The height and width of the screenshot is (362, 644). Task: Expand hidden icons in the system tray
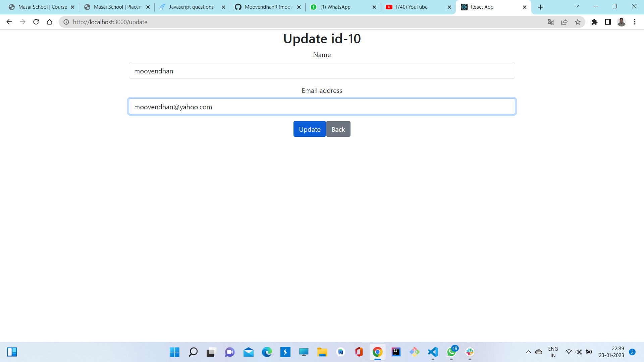point(528,352)
